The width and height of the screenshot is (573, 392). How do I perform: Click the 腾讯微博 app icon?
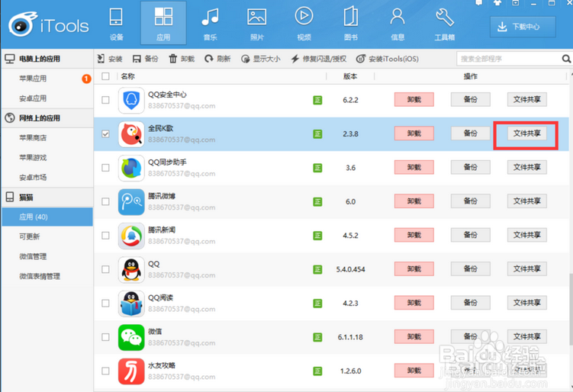131,201
